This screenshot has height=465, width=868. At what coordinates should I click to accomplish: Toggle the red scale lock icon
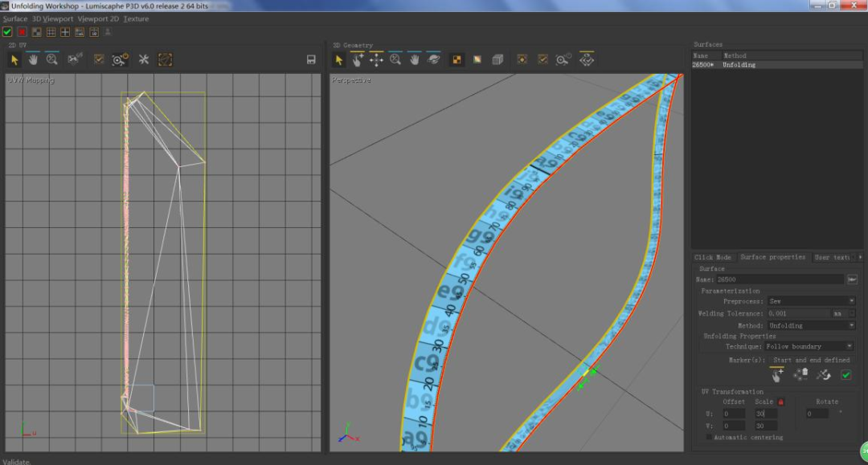780,402
